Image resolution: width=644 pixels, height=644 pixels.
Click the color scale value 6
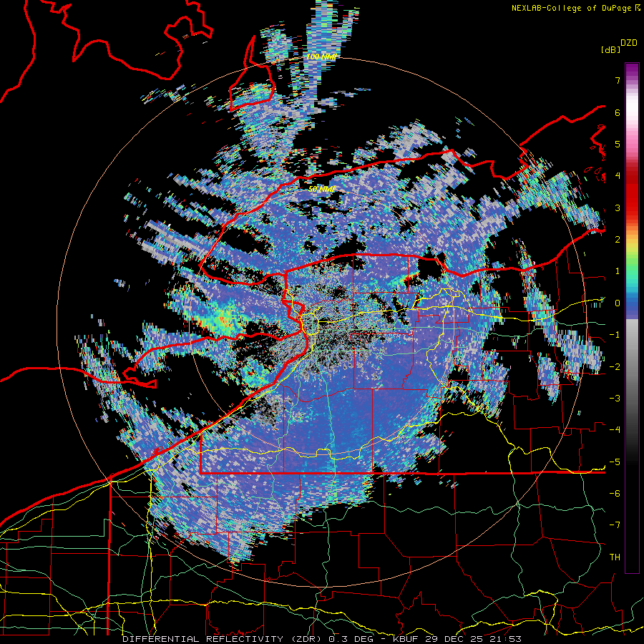click(618, 112)
